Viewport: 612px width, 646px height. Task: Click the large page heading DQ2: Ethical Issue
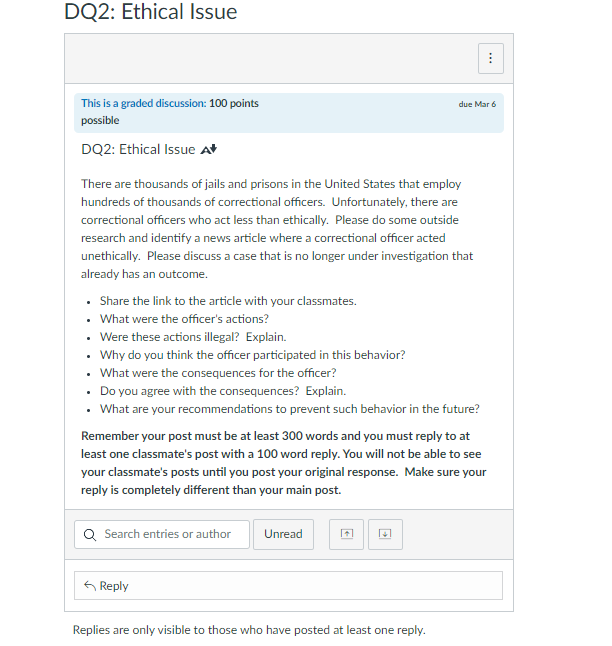[151, 12]
